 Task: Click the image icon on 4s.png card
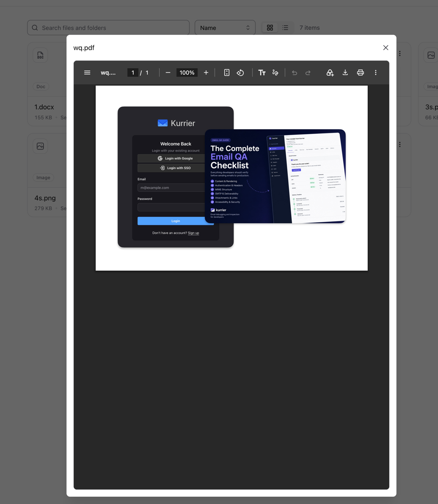[40, 146]
